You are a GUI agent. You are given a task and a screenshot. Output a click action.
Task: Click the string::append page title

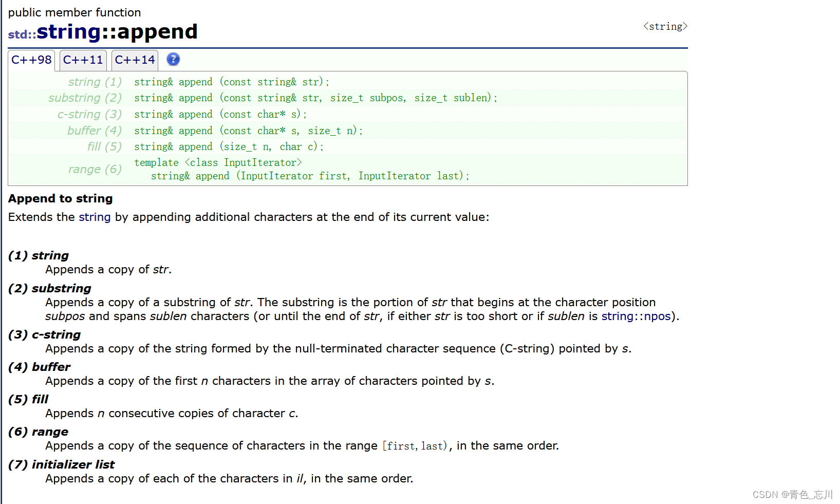coord(117,32)
